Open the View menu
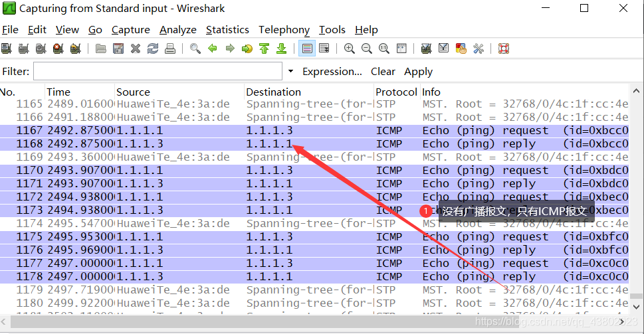 (67, 30)
